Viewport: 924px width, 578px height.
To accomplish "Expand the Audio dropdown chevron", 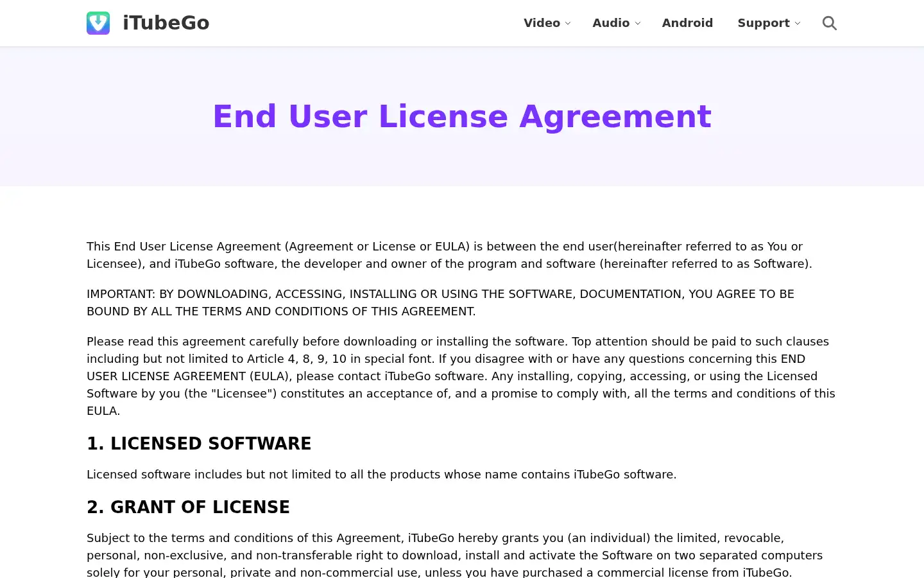I will (637, 23).
